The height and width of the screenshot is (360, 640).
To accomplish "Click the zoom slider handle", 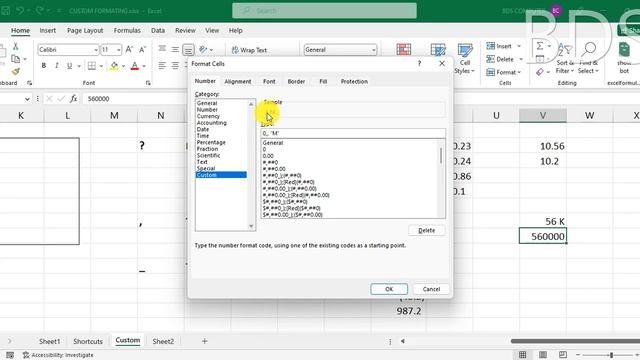I will 611,355.
